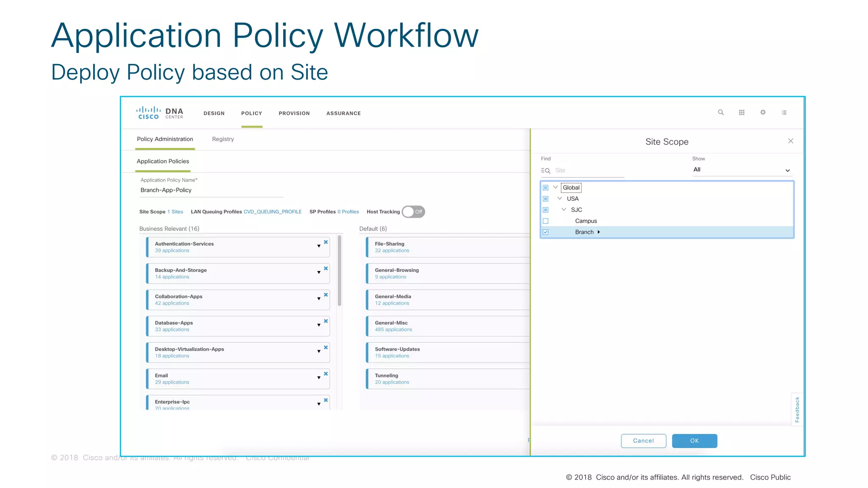The height and width of the screenshot is (488, 868).
Task: Collapse the Global tree node
Action: 555,187
